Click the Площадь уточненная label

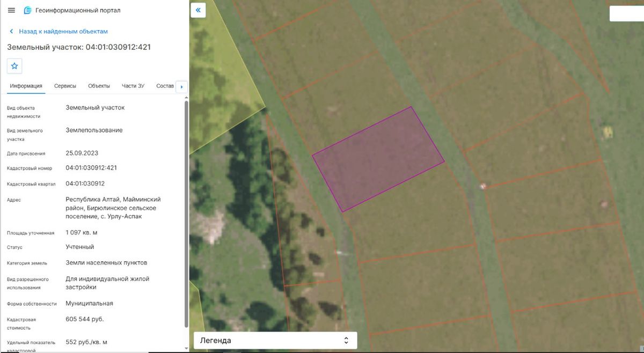pos(31,233)
